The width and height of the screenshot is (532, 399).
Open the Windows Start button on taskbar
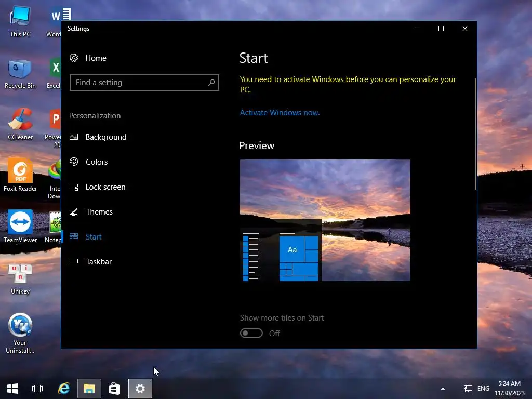tap(12, 389)
